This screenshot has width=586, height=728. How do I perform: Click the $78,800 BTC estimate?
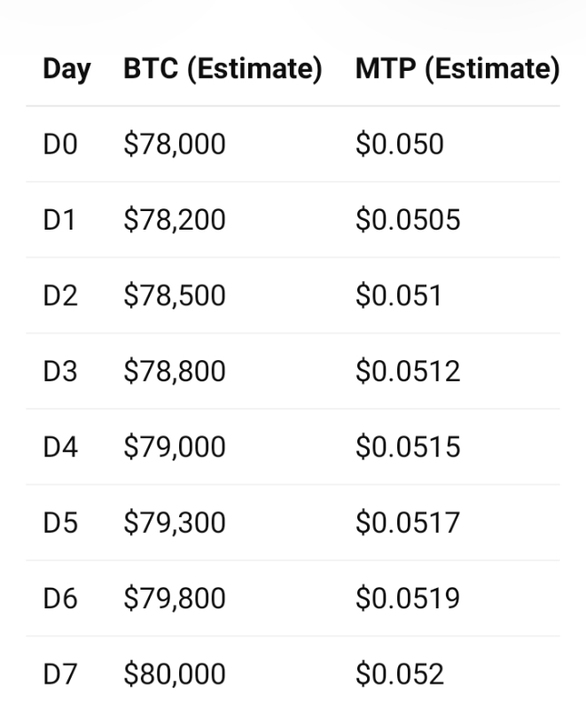(175, 371)
